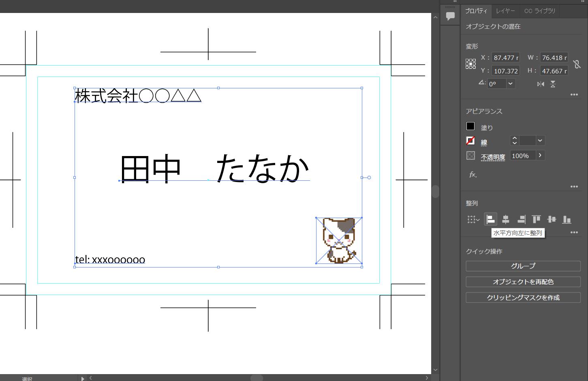The image size is (588, 381).
Task: Click the horizontal align left icon
Action: coord(491,219)
